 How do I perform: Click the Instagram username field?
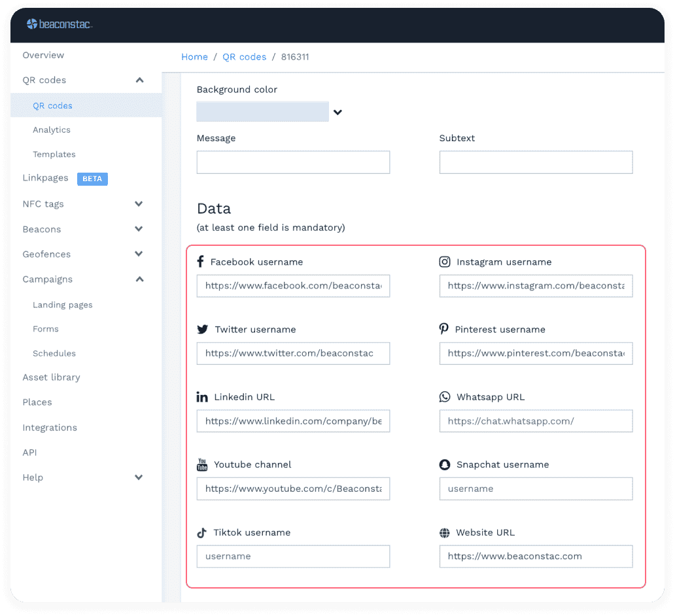536,286
